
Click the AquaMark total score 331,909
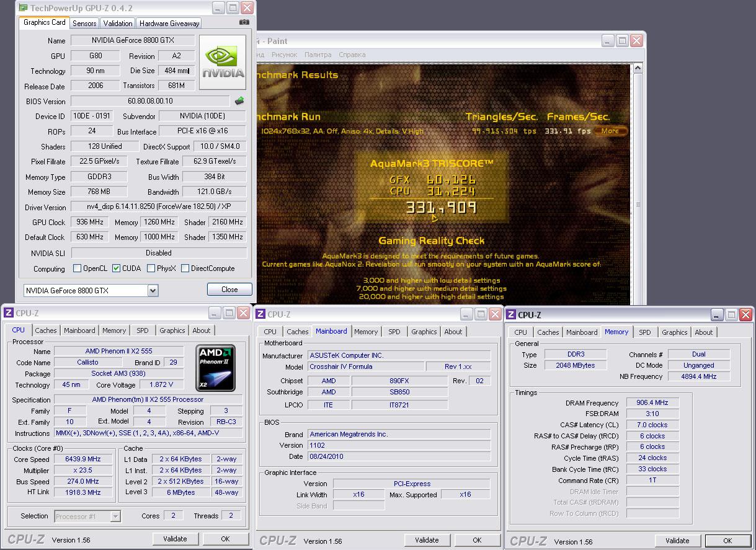point(441,207)
